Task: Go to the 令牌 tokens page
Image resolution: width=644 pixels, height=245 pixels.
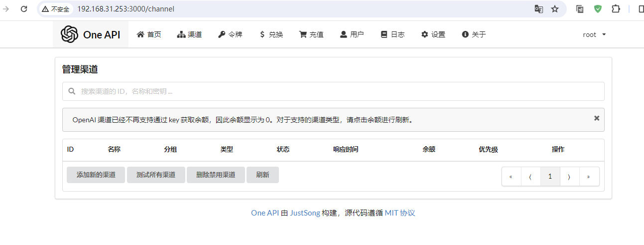Action: (x=230, y=34)
